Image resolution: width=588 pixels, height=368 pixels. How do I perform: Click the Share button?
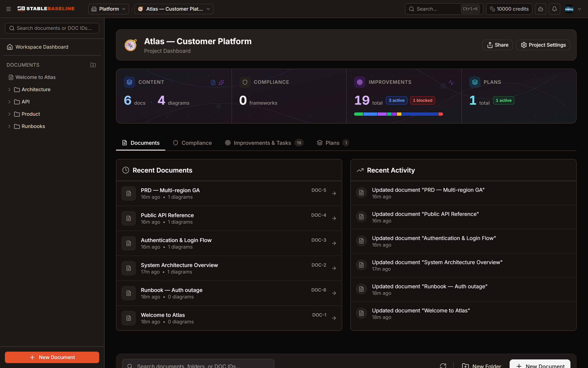497,45
